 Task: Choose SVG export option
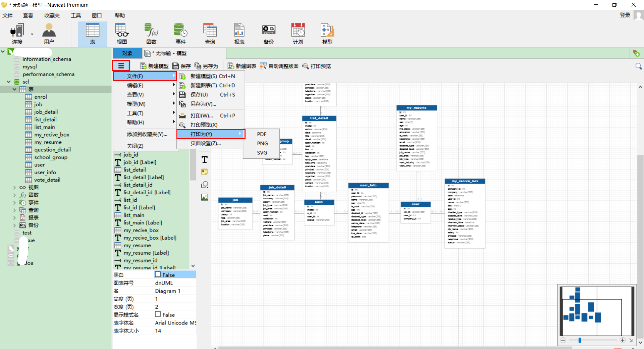tap(262, 153)
